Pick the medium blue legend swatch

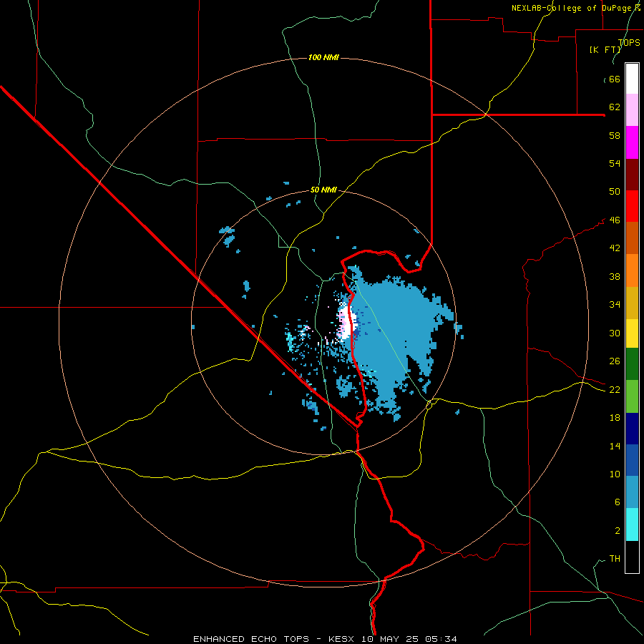632,460
